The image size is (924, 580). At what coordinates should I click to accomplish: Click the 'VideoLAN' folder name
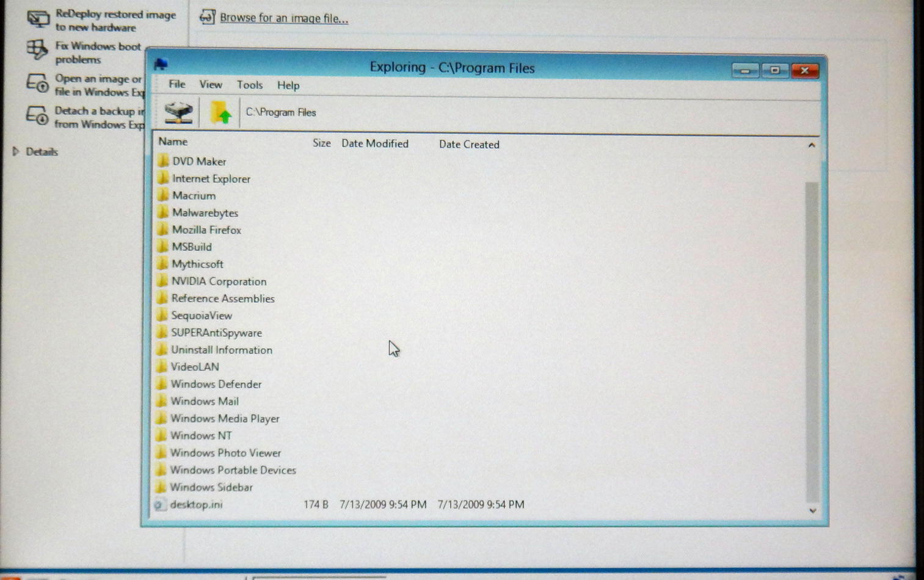[x=195, y=367]
